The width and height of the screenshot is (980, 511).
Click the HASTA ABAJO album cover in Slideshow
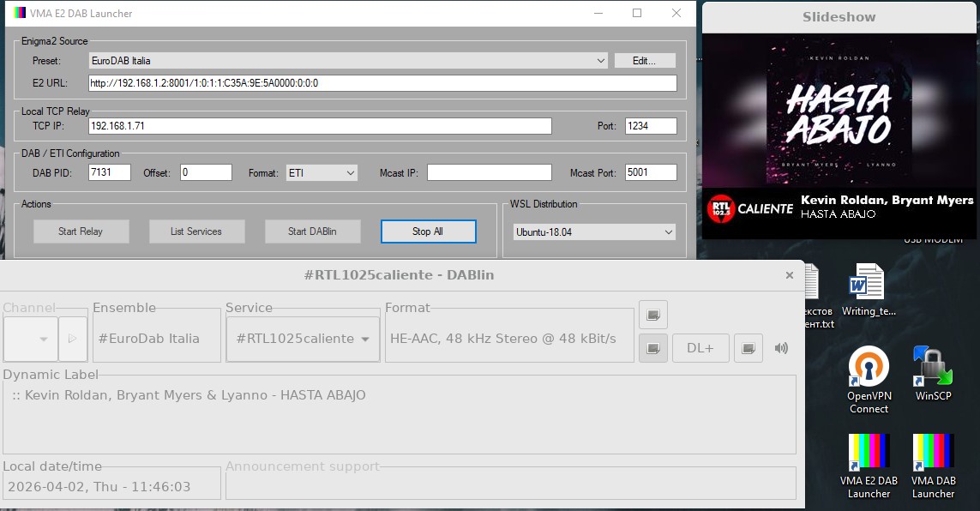839,110
